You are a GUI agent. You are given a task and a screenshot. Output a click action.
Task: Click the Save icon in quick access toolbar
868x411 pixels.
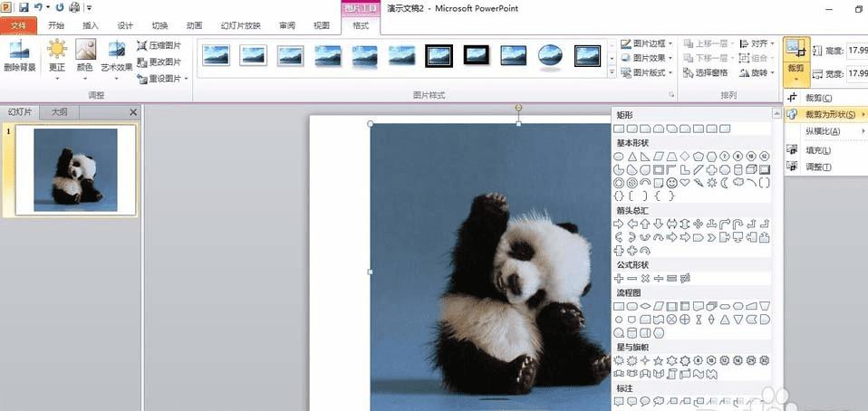pyautogui.click(x=23, y=8)
